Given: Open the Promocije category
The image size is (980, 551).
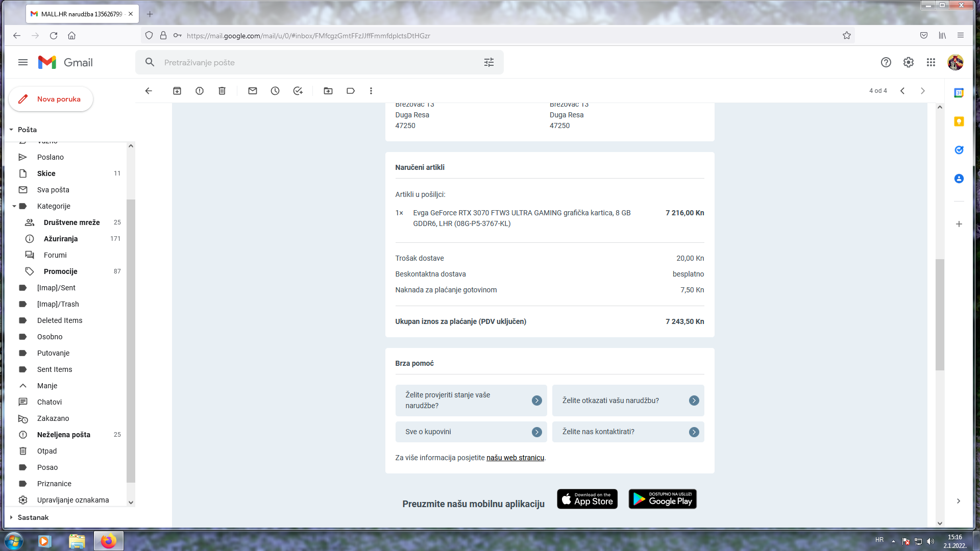Looking at the screenshot, I should tap(60, 271).
